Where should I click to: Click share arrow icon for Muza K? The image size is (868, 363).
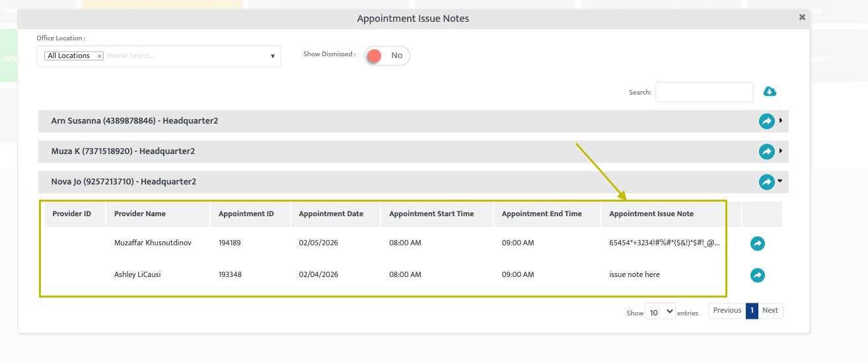766,151
